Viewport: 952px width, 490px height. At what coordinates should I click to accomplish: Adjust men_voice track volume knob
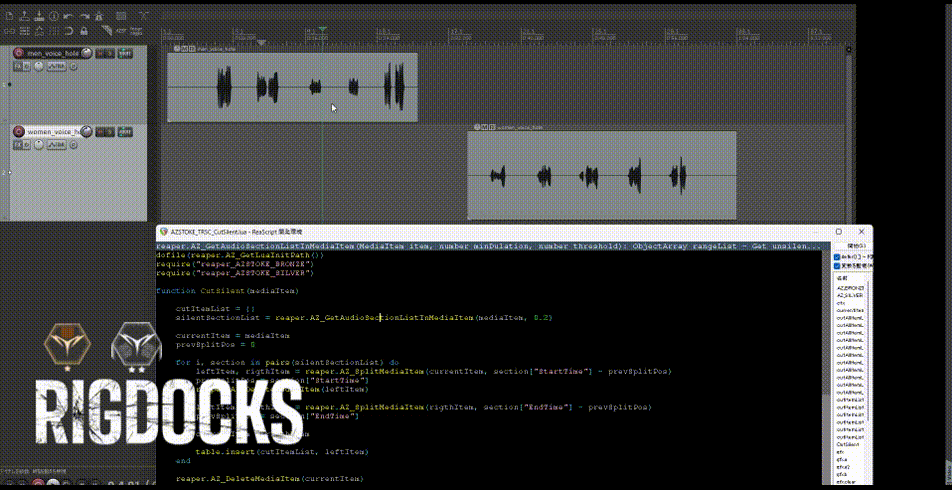click(87, 53)
